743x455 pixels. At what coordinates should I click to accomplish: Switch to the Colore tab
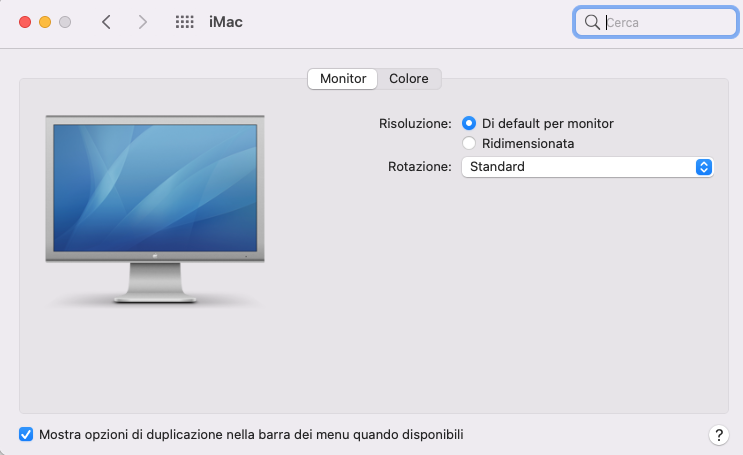pos(409,79)
